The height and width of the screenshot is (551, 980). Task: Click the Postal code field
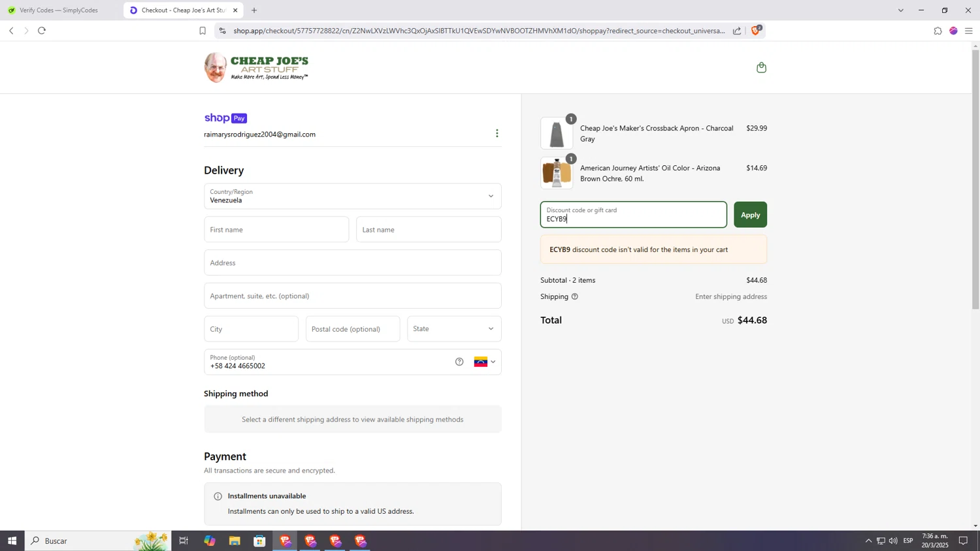pyautogui.click(x=353, y=329)
